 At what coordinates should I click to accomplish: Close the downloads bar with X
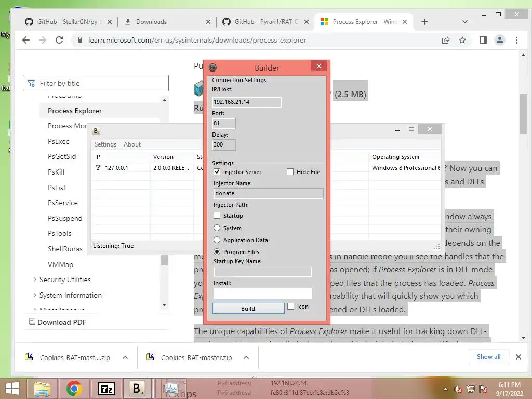[x=518, y=357]
